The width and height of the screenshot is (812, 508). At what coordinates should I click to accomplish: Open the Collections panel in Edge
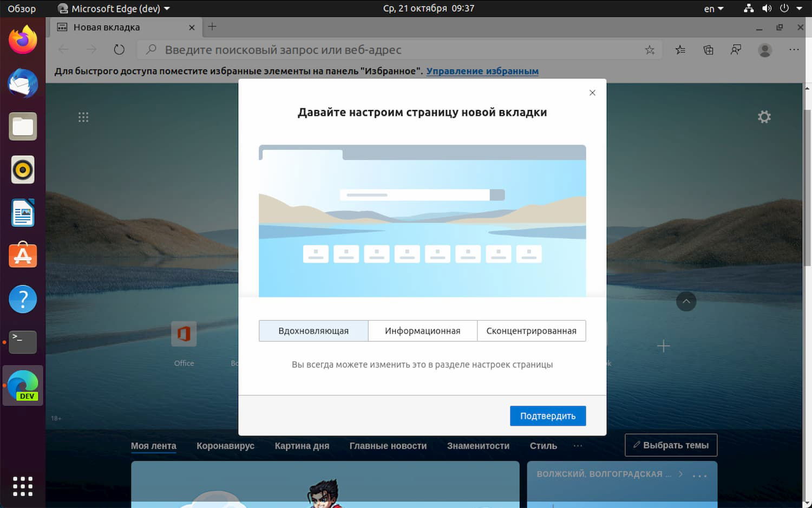click(x=708, y=49)
